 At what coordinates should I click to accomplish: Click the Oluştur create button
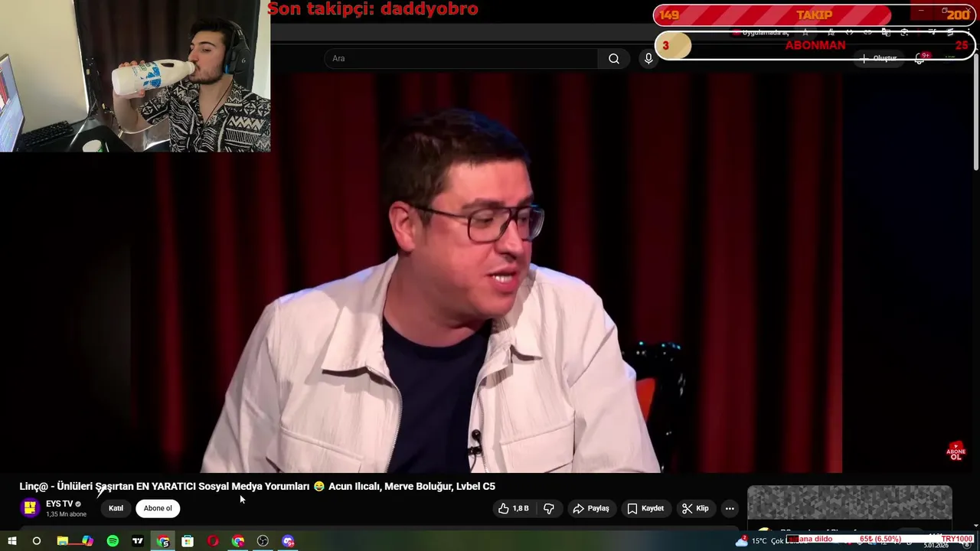879,58
